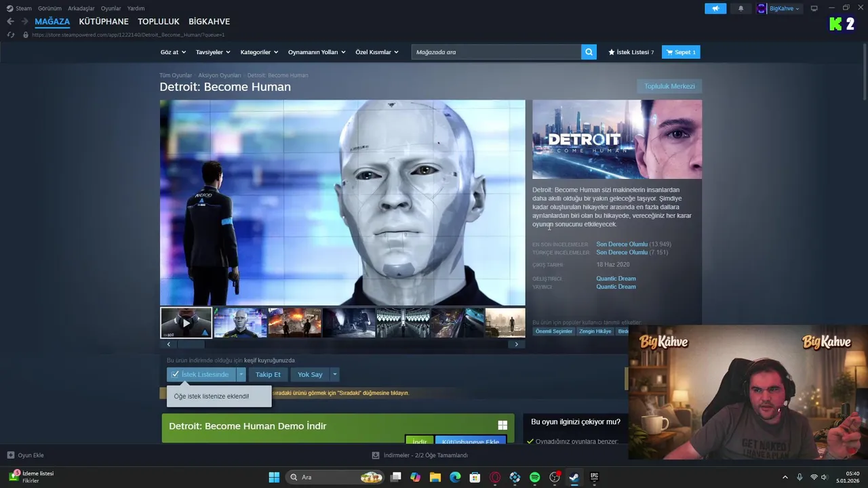Open the keşif kuyruğunuzda link

269,361
